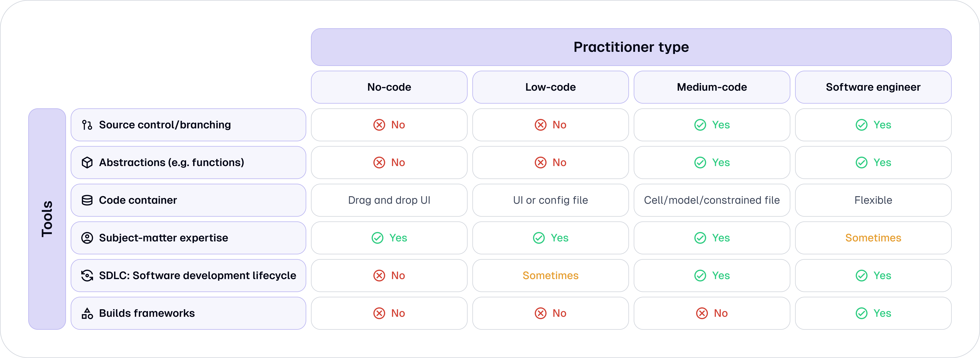Screen dimensions: 980x358
Task: Click the Builds frameworks shapes icon
Action: click(87, 313)
